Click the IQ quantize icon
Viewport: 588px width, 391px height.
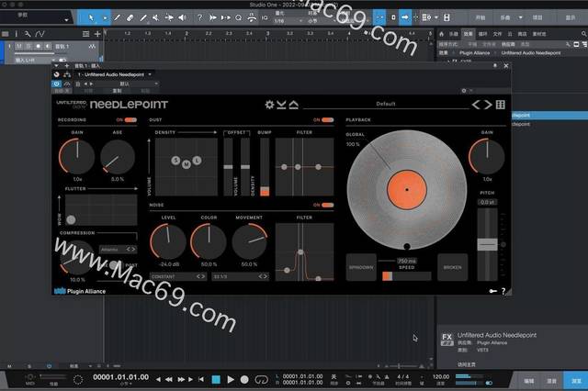[x=265, y=17]
